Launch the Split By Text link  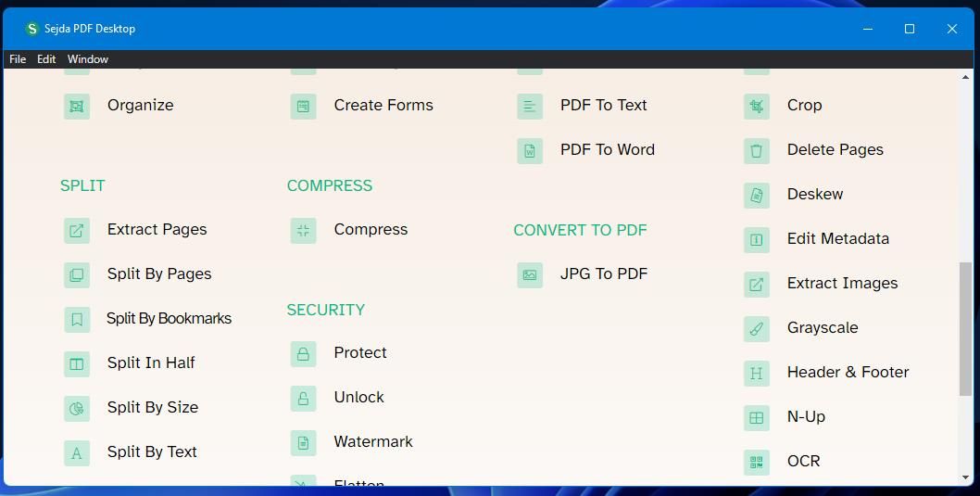click(x=152, y=451)
